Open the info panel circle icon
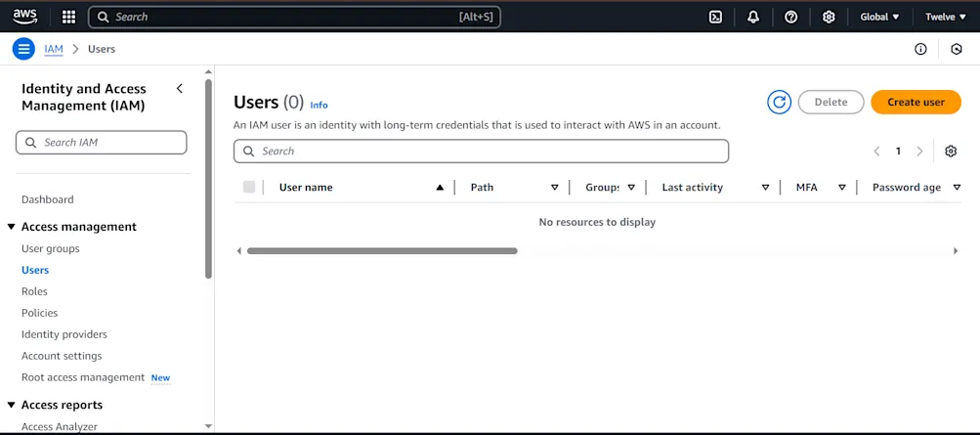This screenshot has width=980, height=435. (x=920, y=50)
